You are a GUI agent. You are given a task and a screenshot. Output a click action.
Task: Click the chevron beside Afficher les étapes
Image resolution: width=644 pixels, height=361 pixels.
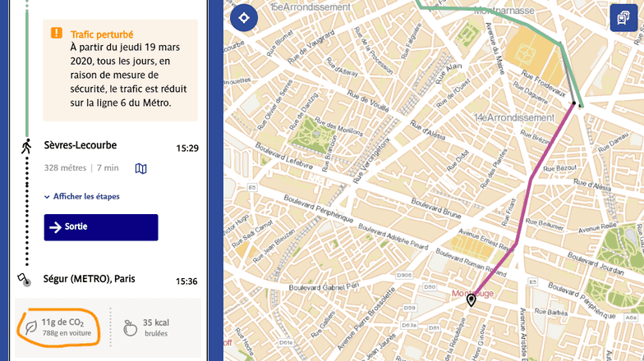(x=48, y=197)
